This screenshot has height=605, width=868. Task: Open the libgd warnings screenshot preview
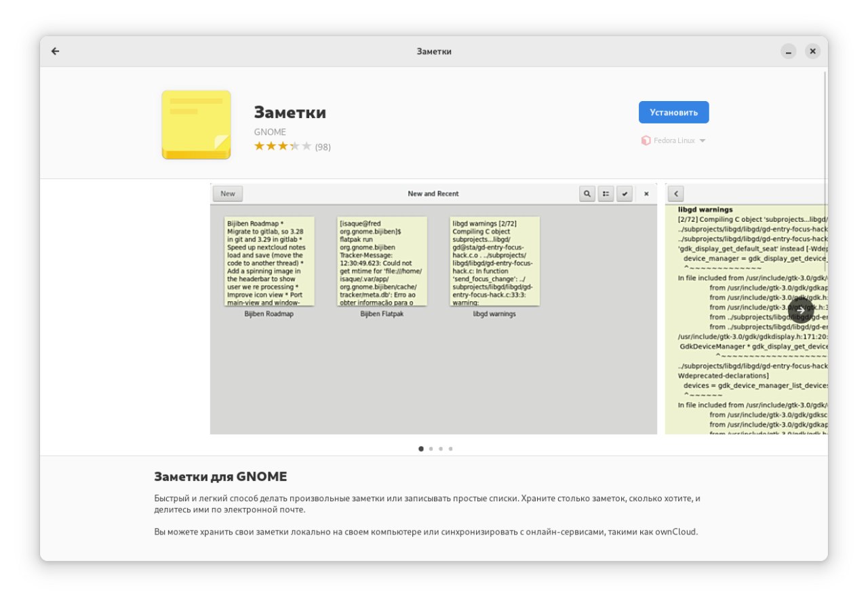[x=746, y=309]
